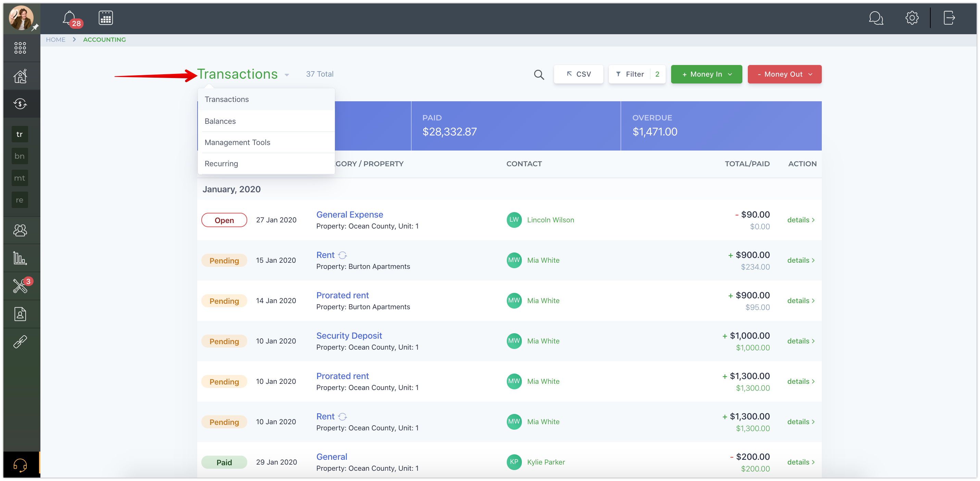Open the Security Deposit category link
Image resolution: width=980 pixels, height=481 pixels.
[349, 336]
